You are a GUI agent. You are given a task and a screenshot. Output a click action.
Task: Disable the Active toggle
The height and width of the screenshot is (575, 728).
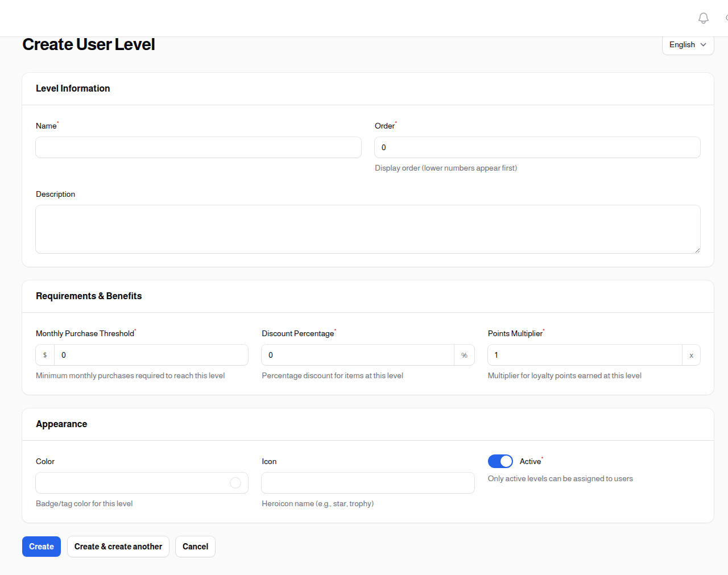pos(500,461)
